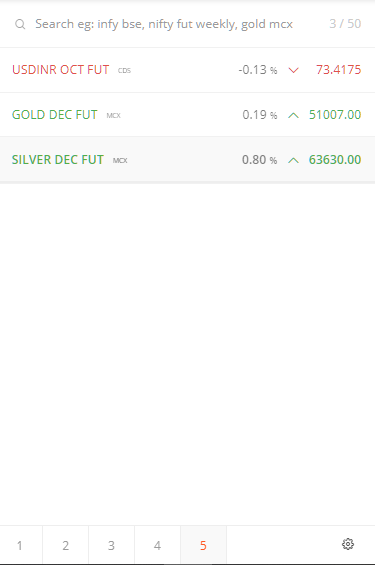Image resolution: width=375 pixels, height=565 pixels.
Task: Select active watchlist tab 5
Action: 203,545
